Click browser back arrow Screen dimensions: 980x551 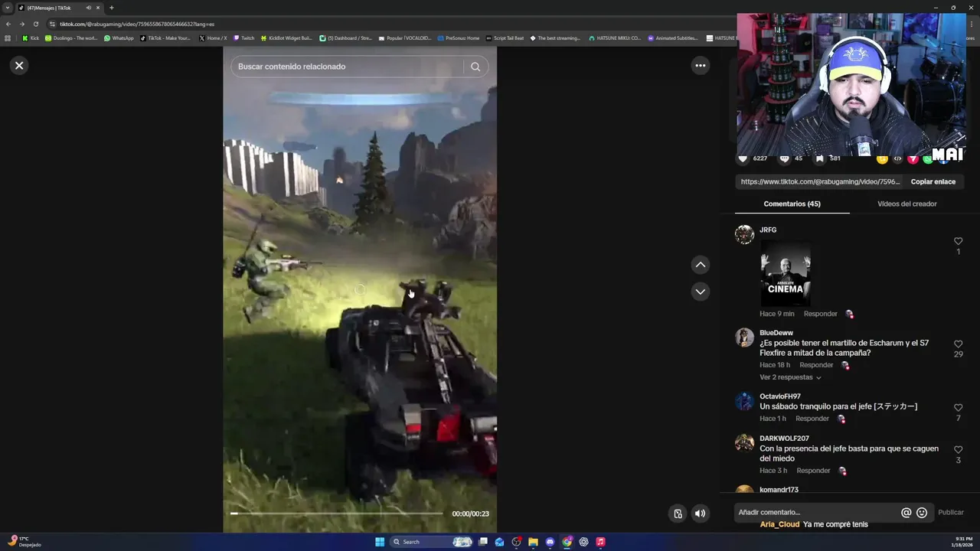pyautogui.click(x=8, y=24)
